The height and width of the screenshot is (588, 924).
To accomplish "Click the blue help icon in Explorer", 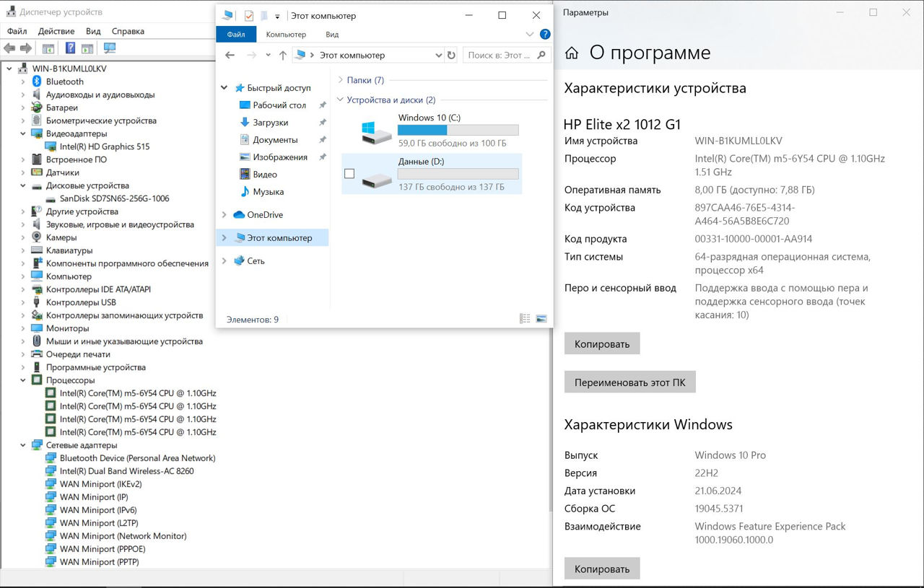I will point(545,34).
